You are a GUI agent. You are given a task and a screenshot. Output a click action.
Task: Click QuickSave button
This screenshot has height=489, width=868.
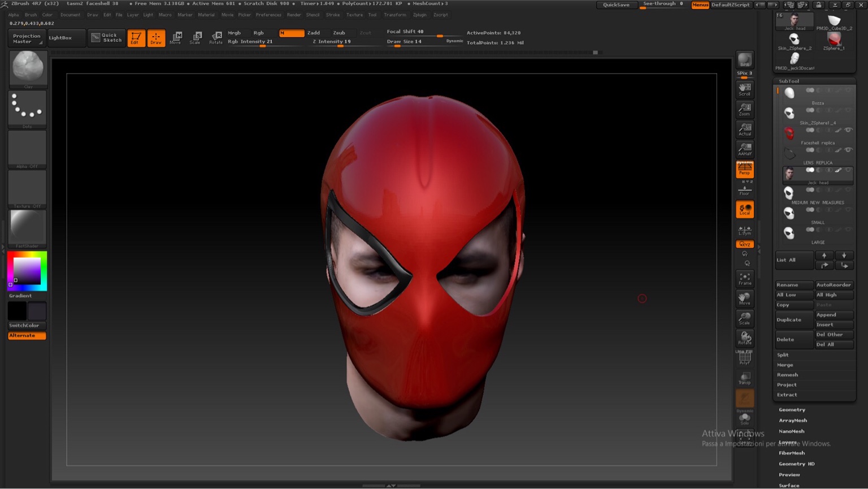(616, 5)
